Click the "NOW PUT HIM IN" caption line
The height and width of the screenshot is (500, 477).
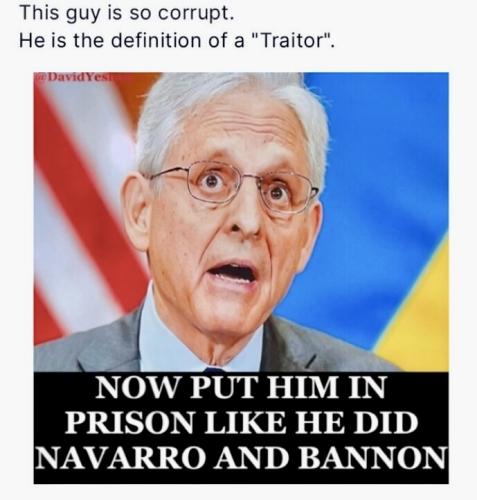241,387
